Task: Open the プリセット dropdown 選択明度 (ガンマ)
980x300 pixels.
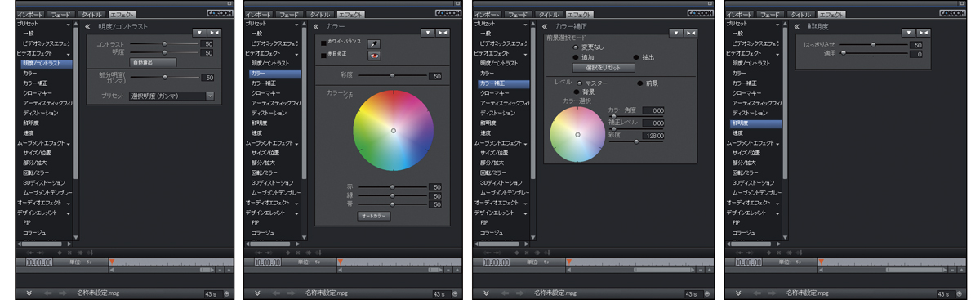Action: click(171, 96)
